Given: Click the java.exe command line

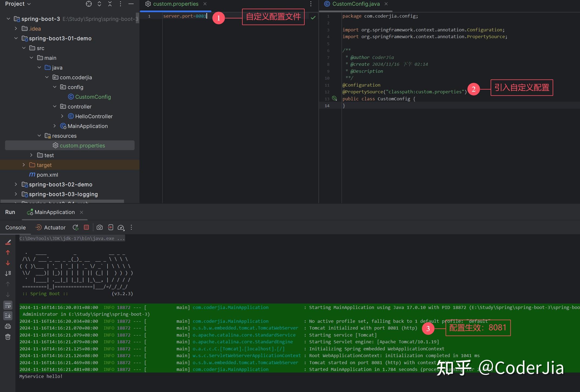Looking at the screenshot, I should (72, 238).
